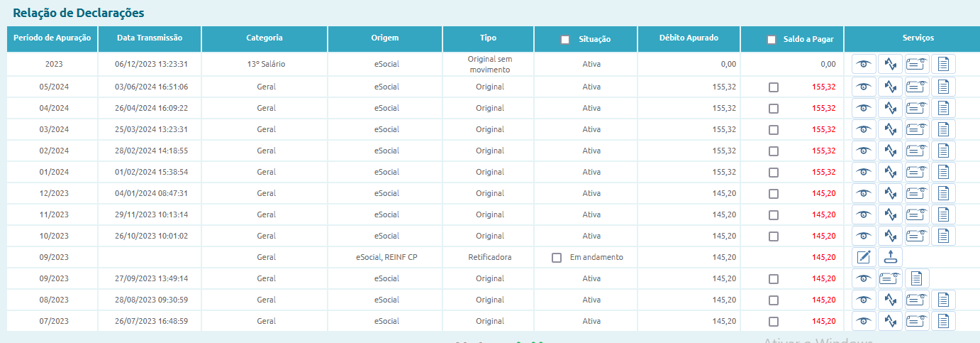This screenshot has width=980, height=343.
Task: Check the Em andamento checkbox for 09/2023
Action: [557, 257]
